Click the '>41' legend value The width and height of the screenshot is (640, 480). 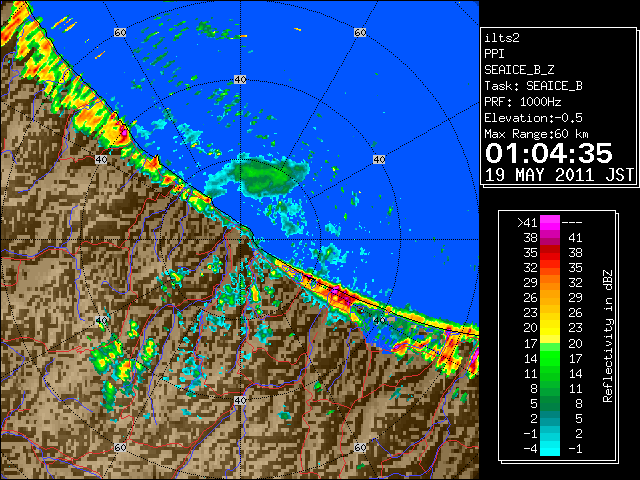527,222
